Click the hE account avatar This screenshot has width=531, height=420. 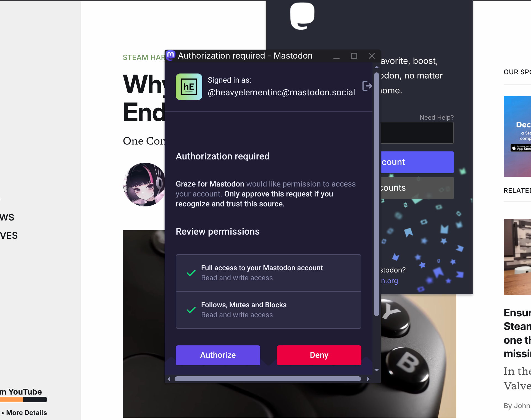[x=189, y=87]
